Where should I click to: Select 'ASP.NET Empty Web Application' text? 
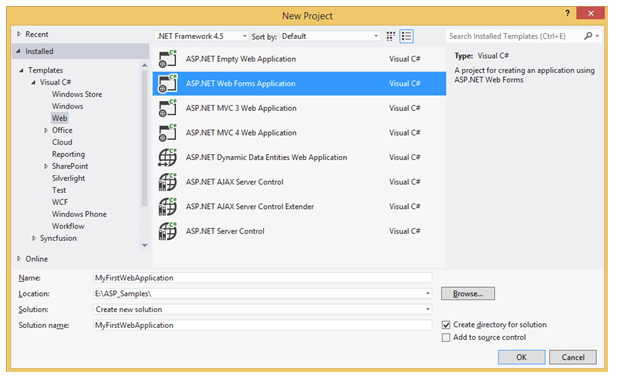point(241,59)
